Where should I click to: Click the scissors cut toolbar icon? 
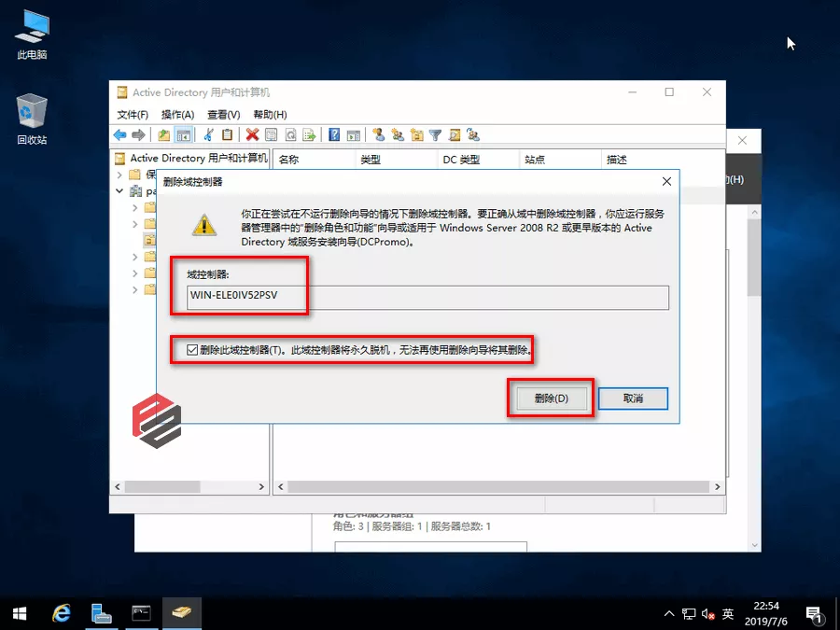point(209,134)
